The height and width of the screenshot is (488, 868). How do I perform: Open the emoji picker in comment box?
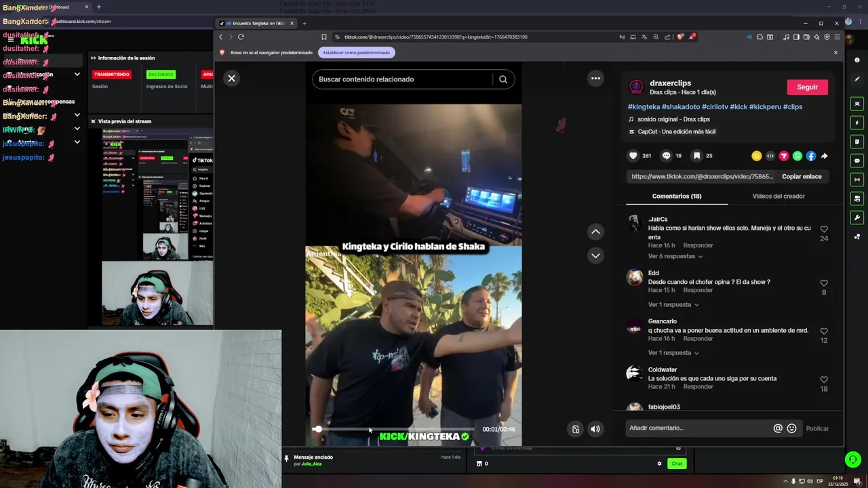(x=791, y=428)
